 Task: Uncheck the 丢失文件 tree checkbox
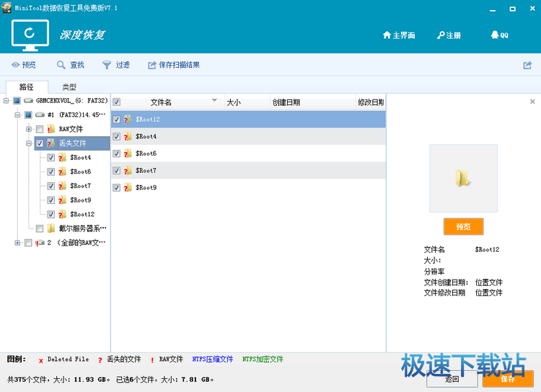tap(40, 143)
